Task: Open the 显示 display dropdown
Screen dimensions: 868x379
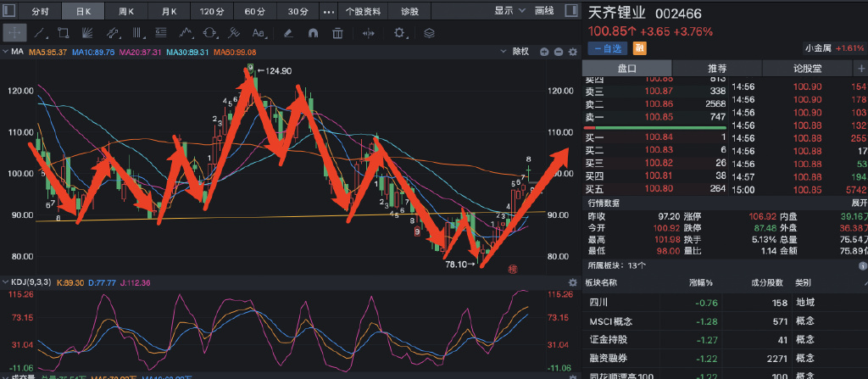Action: 509,11
